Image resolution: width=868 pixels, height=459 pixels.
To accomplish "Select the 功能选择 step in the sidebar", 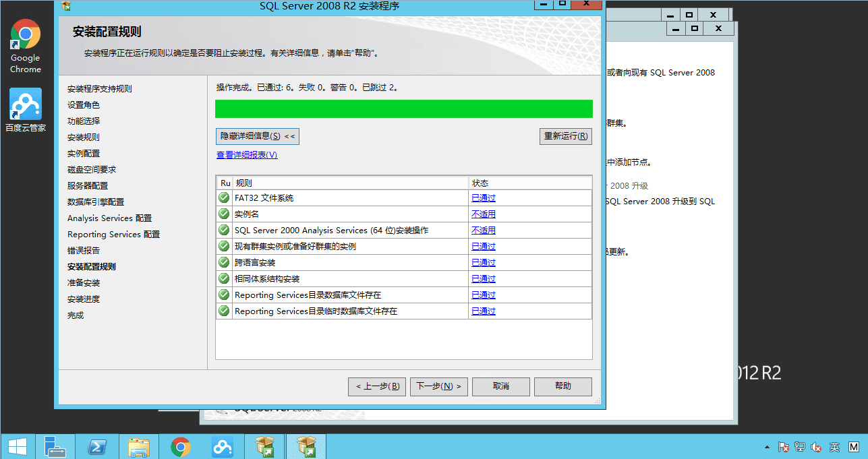I will (83, 121).
